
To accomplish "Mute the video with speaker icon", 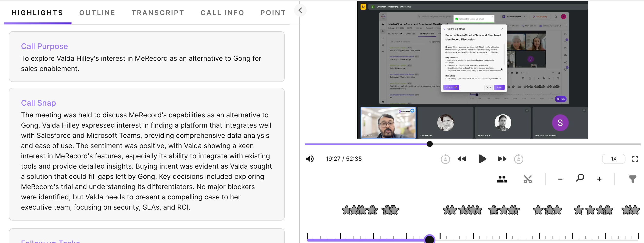I will tap(310, 159).
